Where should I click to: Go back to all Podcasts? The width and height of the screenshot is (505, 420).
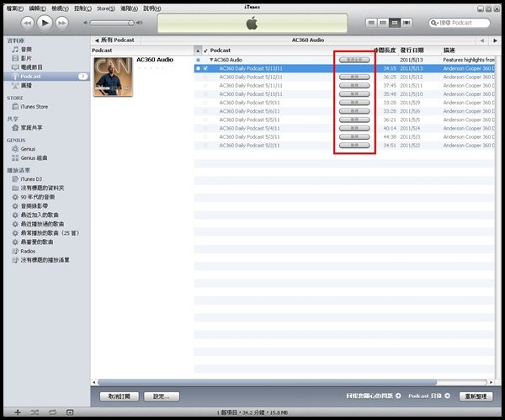[114, 40]
